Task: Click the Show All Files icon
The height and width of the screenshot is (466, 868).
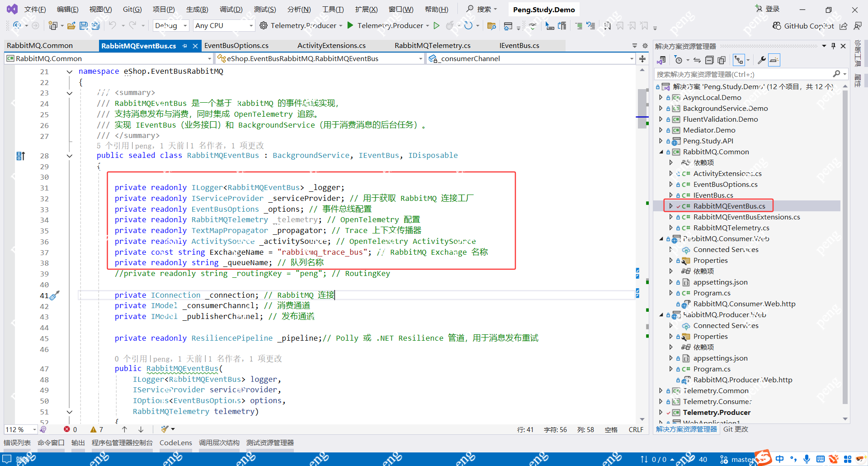Action: (722, 60)
